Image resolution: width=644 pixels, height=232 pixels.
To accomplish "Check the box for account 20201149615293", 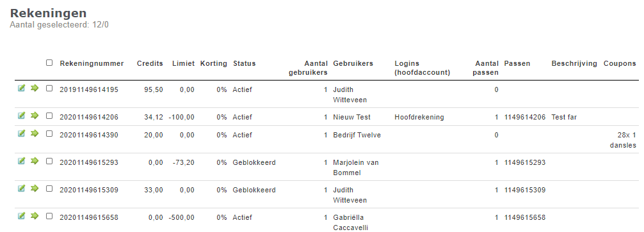I will point(49,161).
